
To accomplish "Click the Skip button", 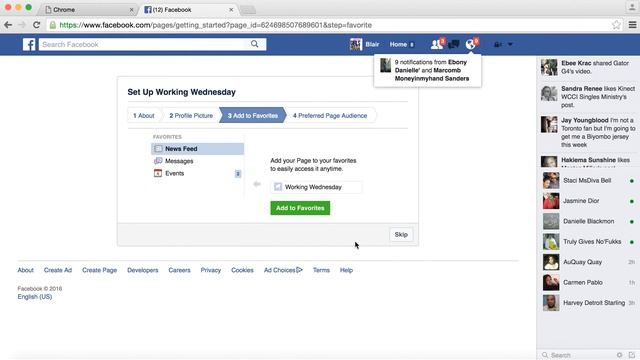I will coord(401,235).
